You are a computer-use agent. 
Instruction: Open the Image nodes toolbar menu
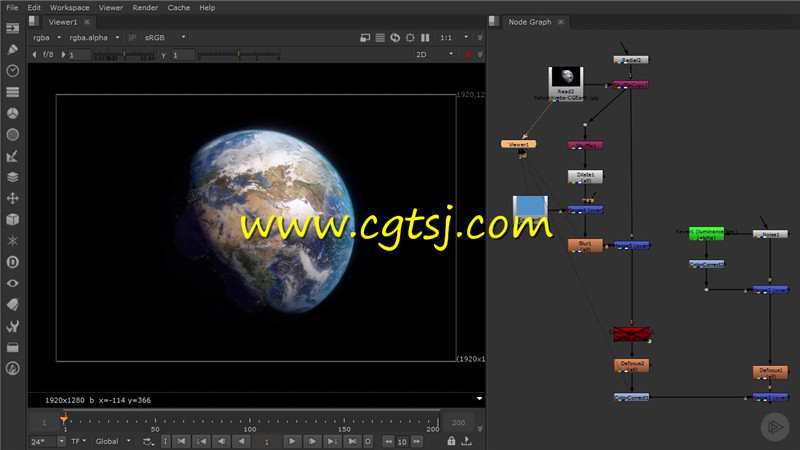click(x=13, y=28)
